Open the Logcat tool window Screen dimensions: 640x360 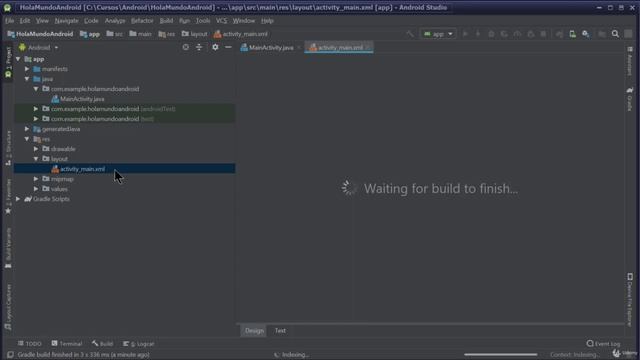click(139, 344)
